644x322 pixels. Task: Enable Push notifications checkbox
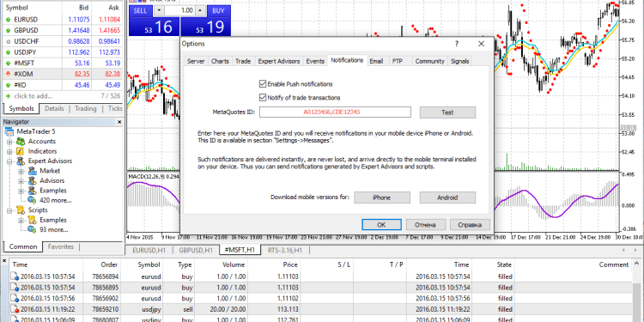[x=263, y=84]
